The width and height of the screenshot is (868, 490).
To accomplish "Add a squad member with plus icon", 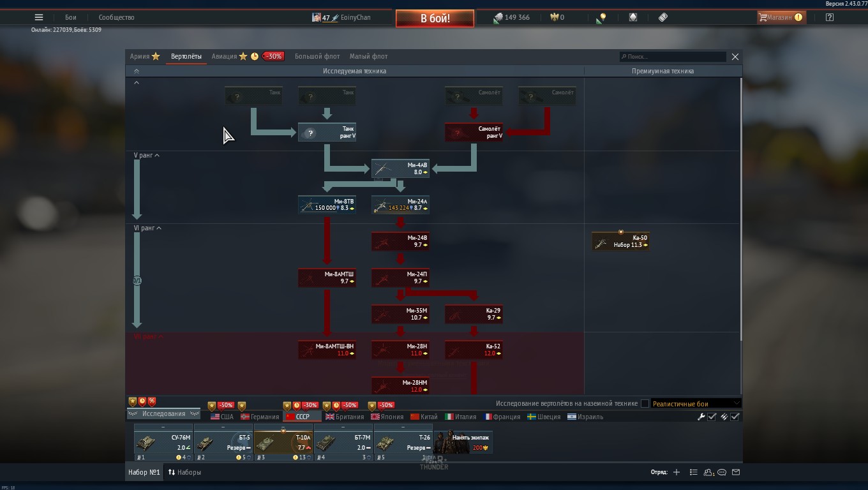I will tap(676, 472).
